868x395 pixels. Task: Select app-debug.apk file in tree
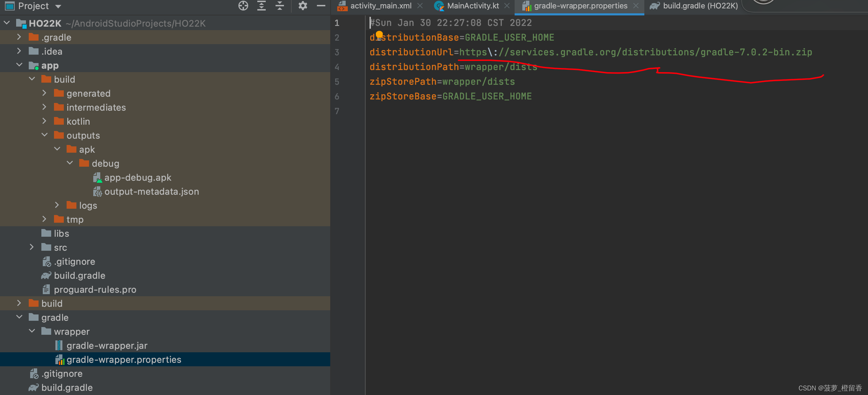point(137,178)
